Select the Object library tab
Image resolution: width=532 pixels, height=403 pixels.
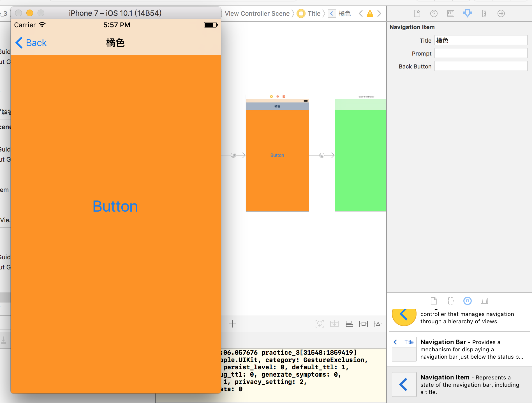pos(468,301)
